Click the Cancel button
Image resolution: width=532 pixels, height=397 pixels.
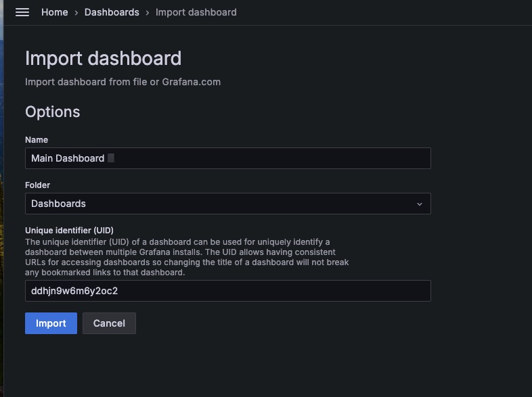point(109,323)
